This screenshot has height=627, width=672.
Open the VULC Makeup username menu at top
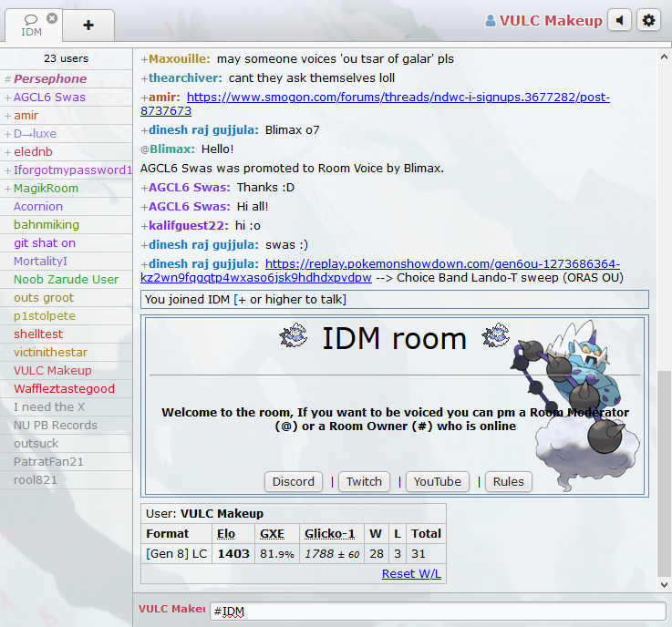(x=551, y=20)
